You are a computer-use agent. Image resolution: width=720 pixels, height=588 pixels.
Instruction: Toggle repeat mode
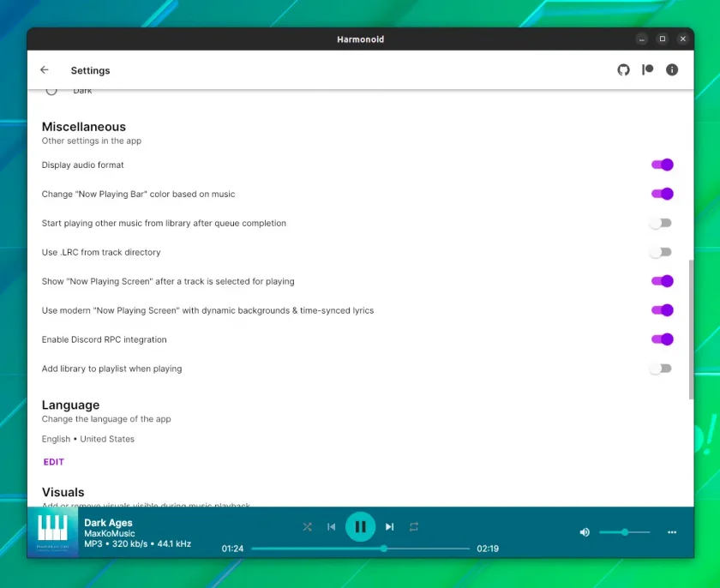(x=414, y=526)
